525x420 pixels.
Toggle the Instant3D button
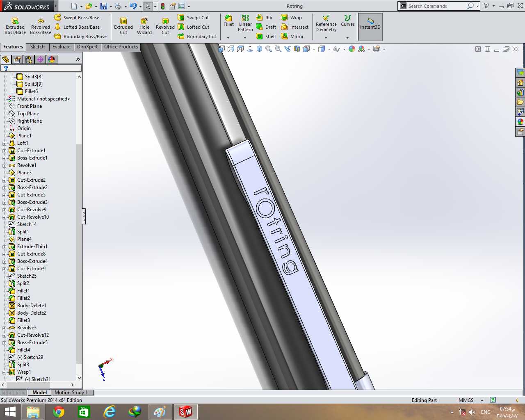pos(370,27)
